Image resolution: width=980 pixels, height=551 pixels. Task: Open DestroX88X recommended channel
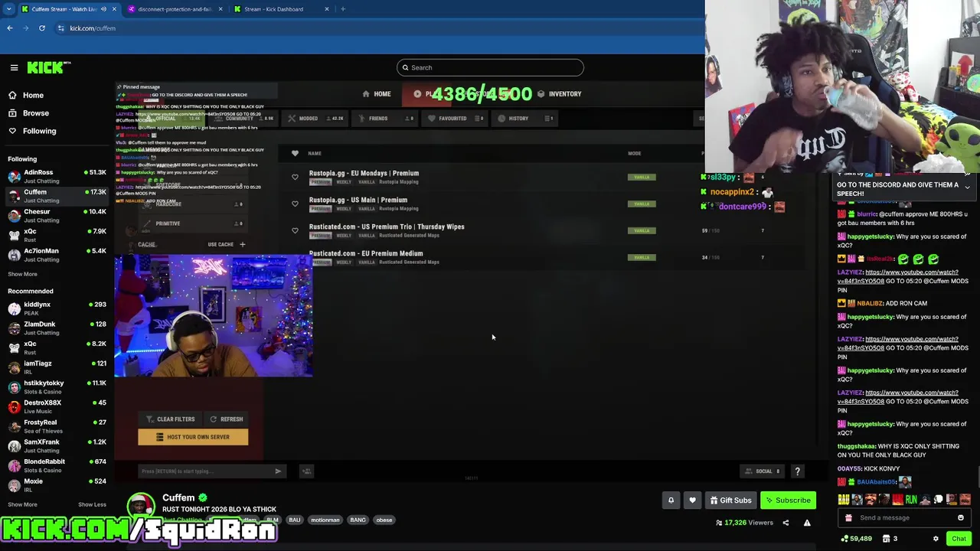click(x=55, y=406)
